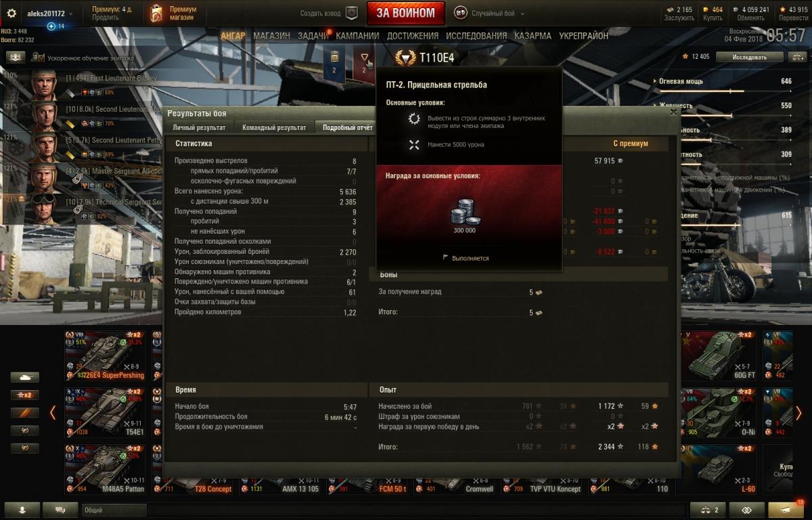Click the red В БОЙ! button
Image resolution: width=812 pixels, height=520 pixels.
point(406,13)
